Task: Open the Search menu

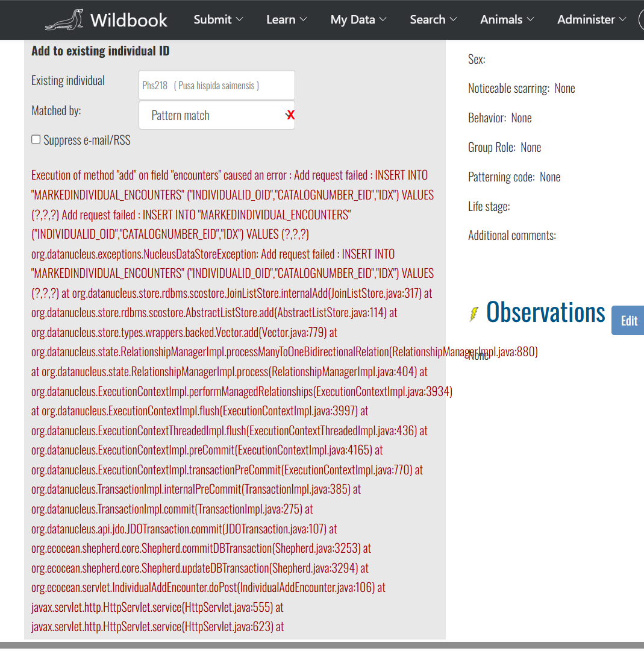Action: [433, 20]
